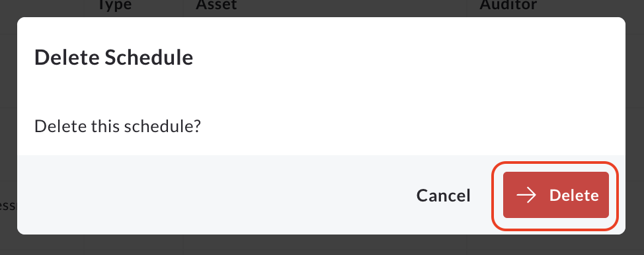Select the dimmed Auditor column header
This screenshot has height=255, width=644.
(508, 5)
